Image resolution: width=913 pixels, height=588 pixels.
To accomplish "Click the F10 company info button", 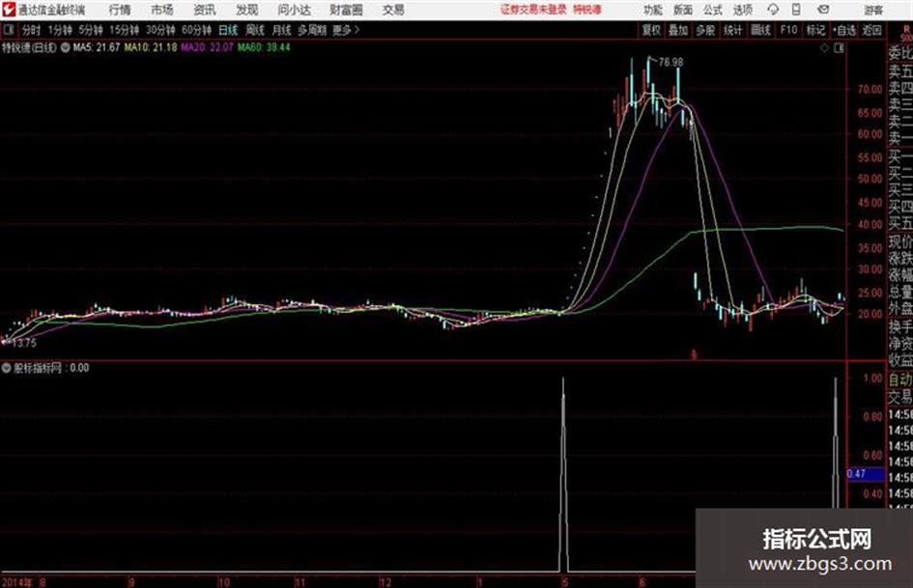I will [788, 30].
